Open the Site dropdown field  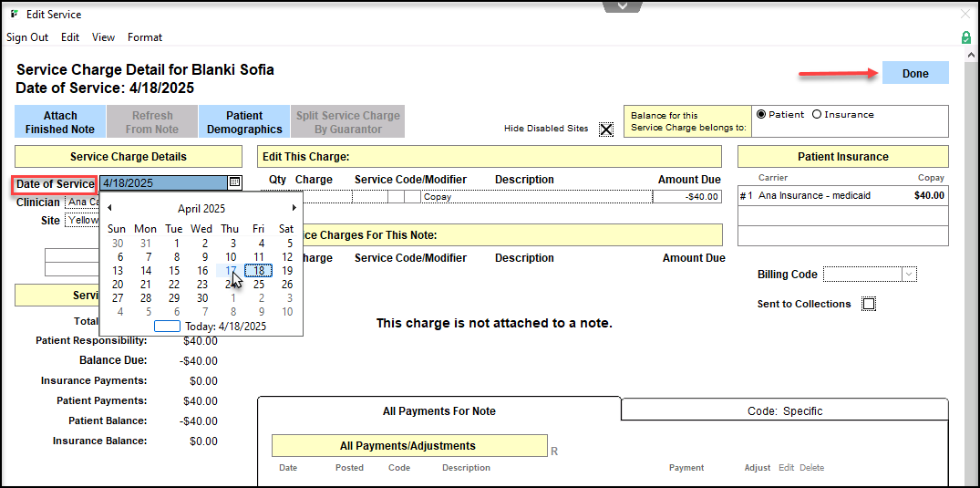pos(82,221)
